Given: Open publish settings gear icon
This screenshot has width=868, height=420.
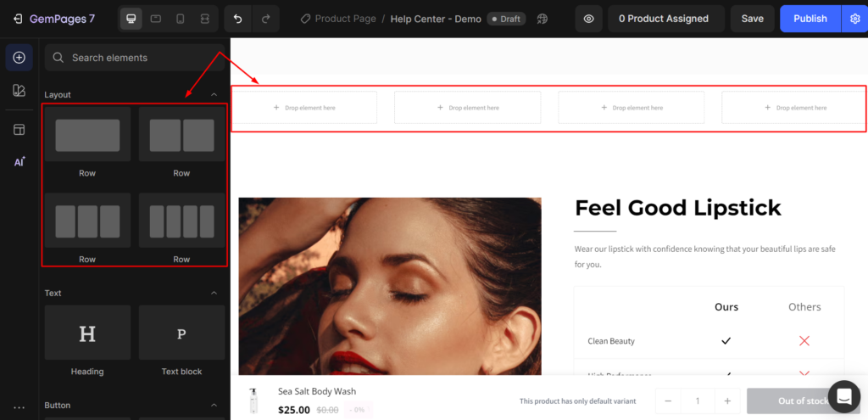Looking at the screenshot, I should 854,19.
